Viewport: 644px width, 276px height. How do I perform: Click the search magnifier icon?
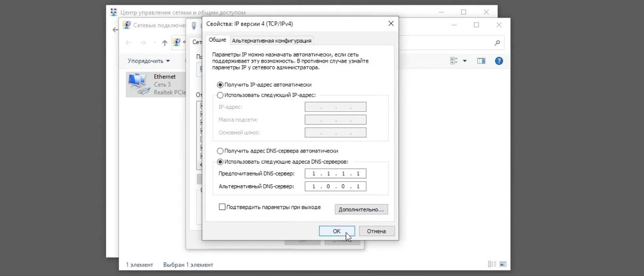(497, 43)
